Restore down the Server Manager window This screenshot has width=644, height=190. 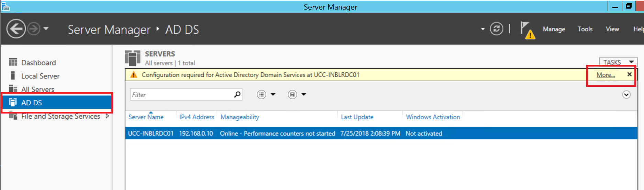pos(629,6)
